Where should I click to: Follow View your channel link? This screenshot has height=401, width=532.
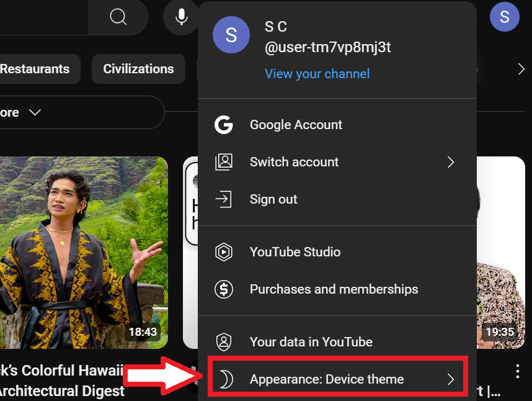[x=317, y=74]
